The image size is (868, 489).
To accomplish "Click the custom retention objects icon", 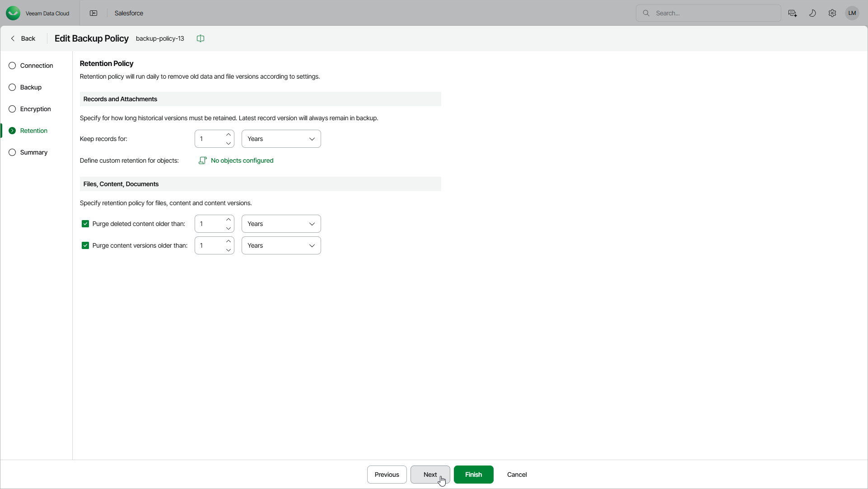I will [x=203, y=160].
